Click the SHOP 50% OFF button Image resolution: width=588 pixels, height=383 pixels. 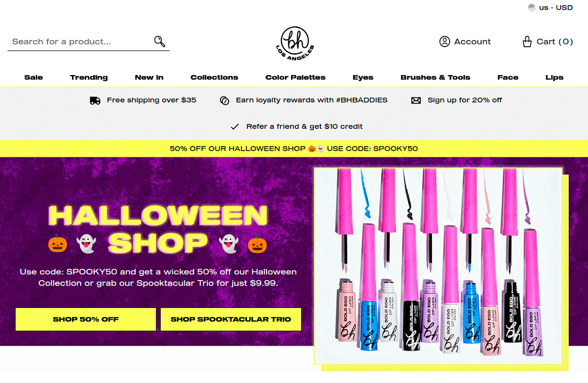pos(86,319)
